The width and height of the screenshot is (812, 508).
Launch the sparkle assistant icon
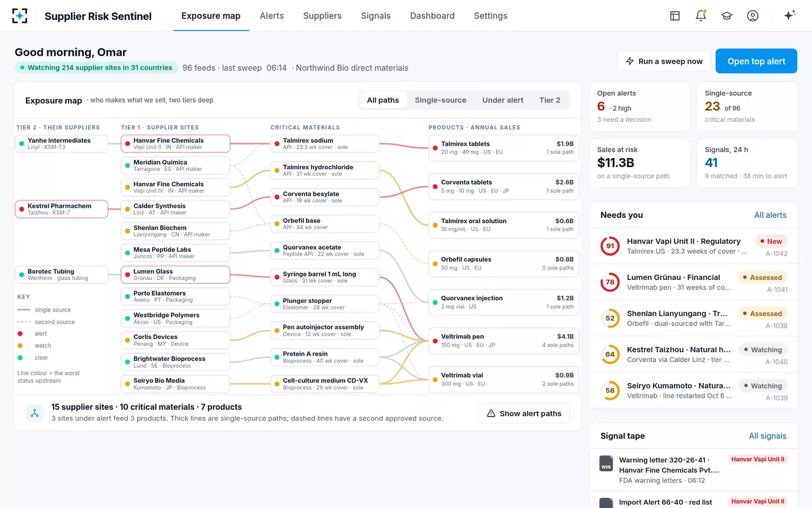pyautogui.click(x=789, y=15)
